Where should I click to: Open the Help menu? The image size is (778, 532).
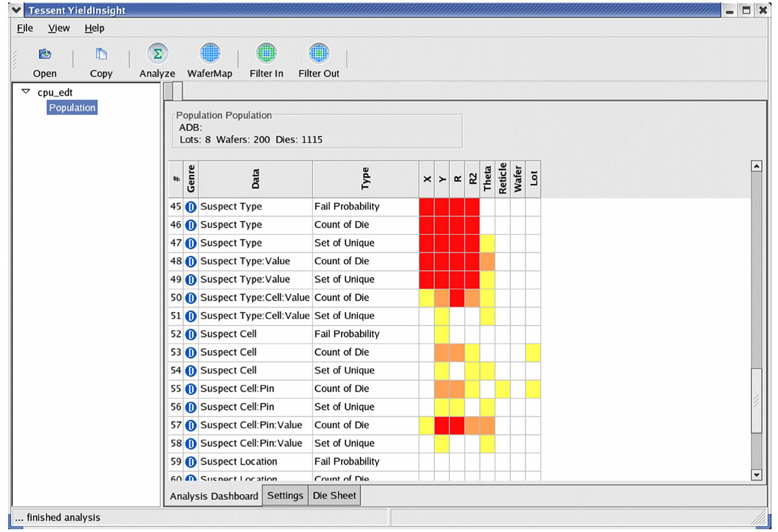click(94, 28)
